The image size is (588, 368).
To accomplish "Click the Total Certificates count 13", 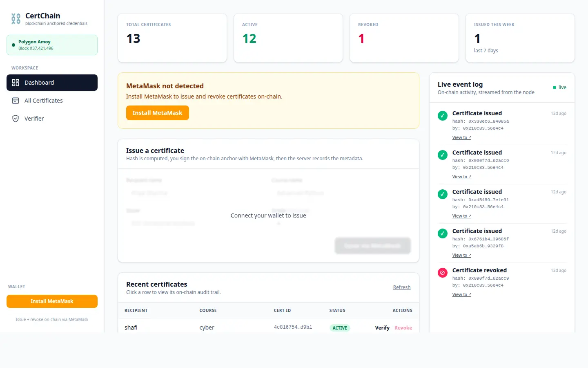I will (133, 38).
